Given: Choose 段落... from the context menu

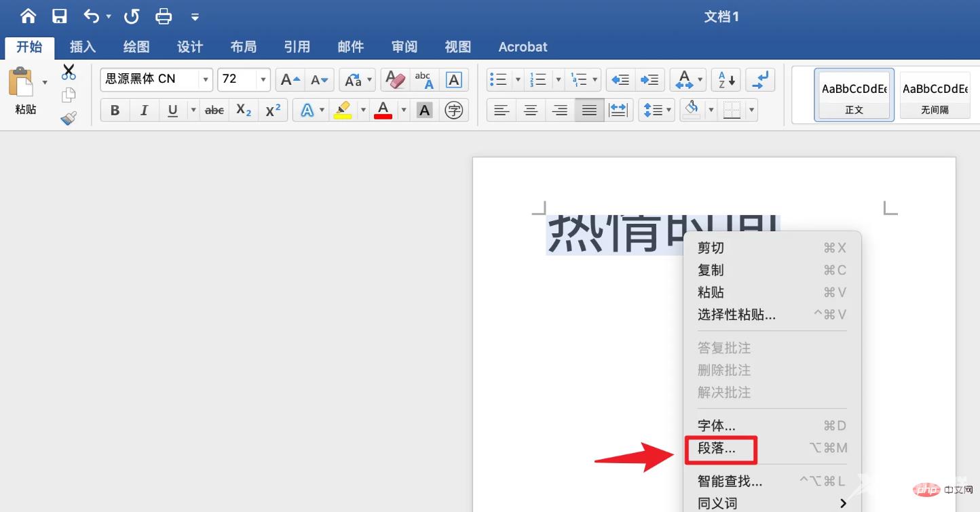Looking at the screenshot, I should [717, 448].
